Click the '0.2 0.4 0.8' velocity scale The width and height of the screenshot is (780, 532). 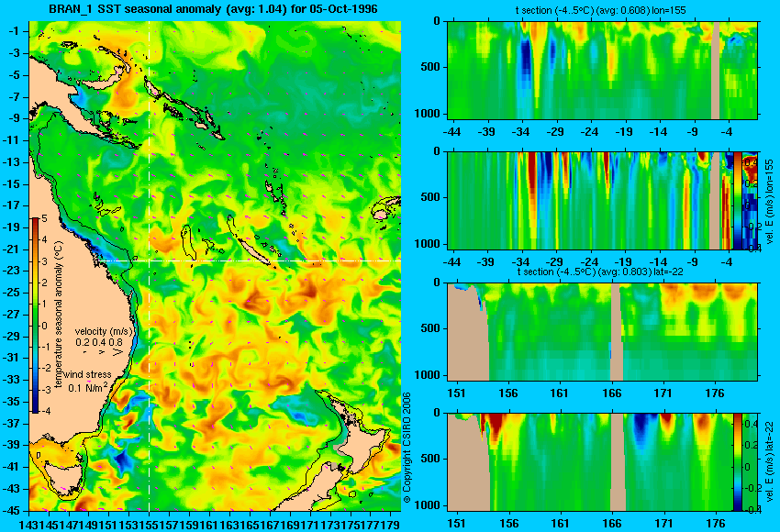point(99,342)
